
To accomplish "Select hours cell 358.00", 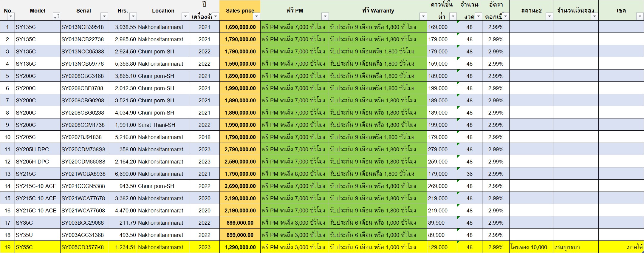I will [123, 149].
